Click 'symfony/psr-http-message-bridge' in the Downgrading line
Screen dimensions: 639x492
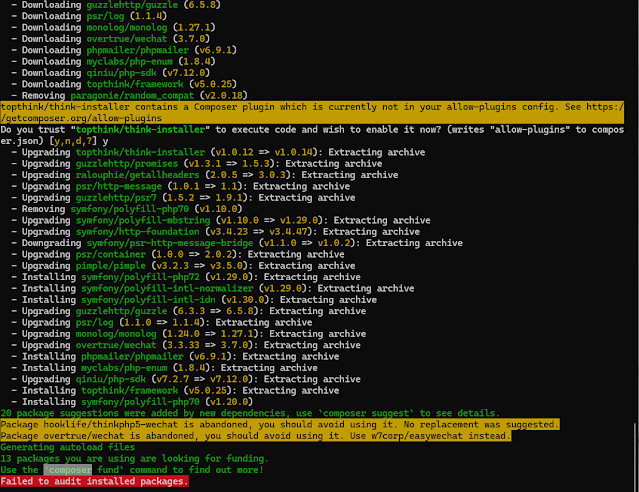[x=170, y=243]
